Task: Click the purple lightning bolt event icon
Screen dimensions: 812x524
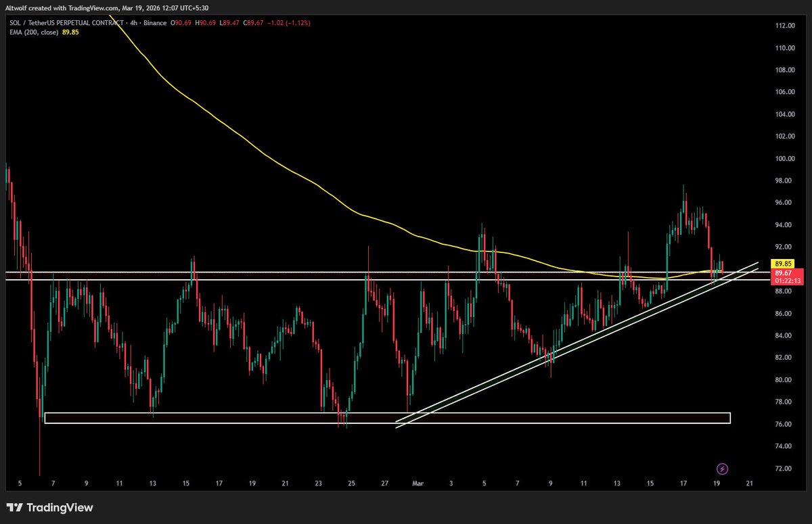Action: pos(722,469)
